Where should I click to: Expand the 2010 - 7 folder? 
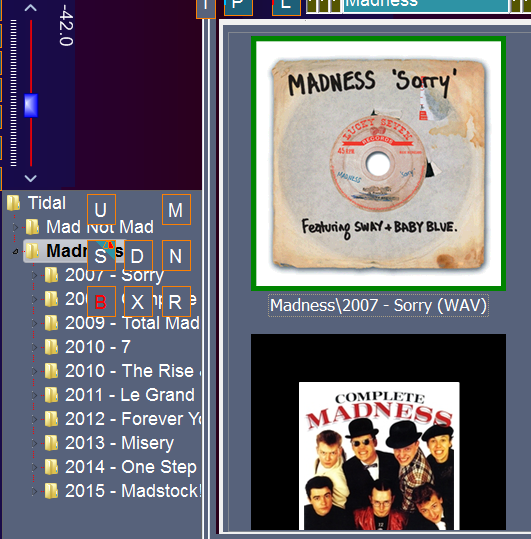click(34, 347)
